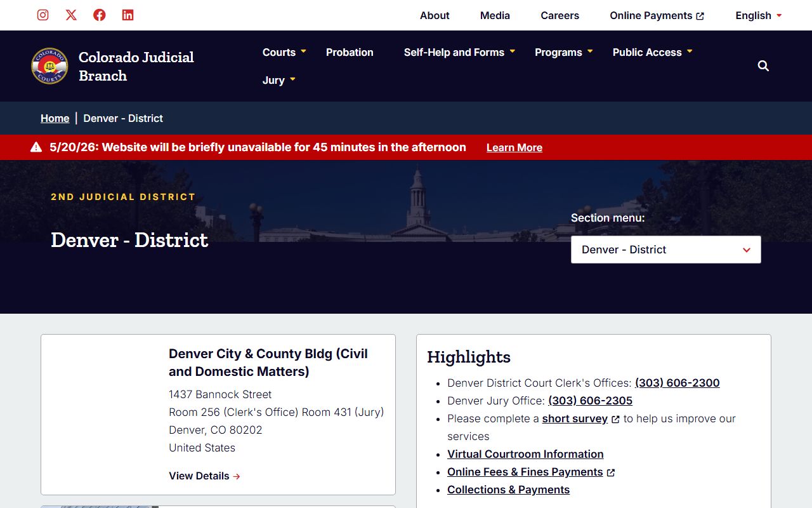The height and width of the screenshot is (508, 812).
Task: Click the Colorado Judicial Branch site title
Action: 136,66
